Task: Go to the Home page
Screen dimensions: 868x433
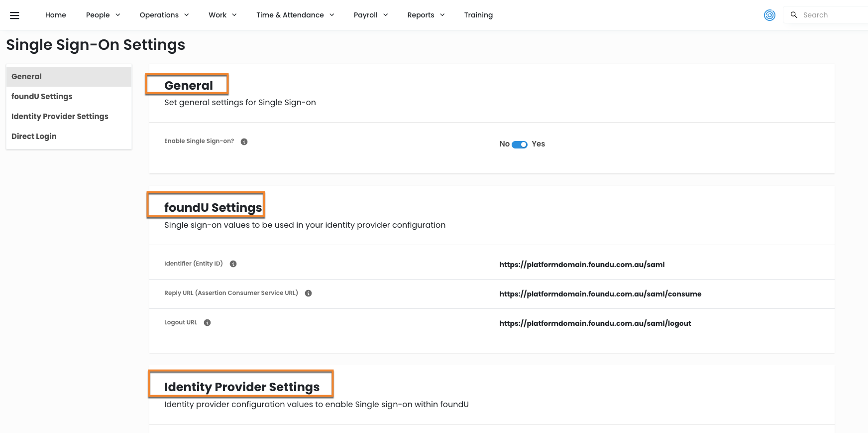Action: pos(55,15)
